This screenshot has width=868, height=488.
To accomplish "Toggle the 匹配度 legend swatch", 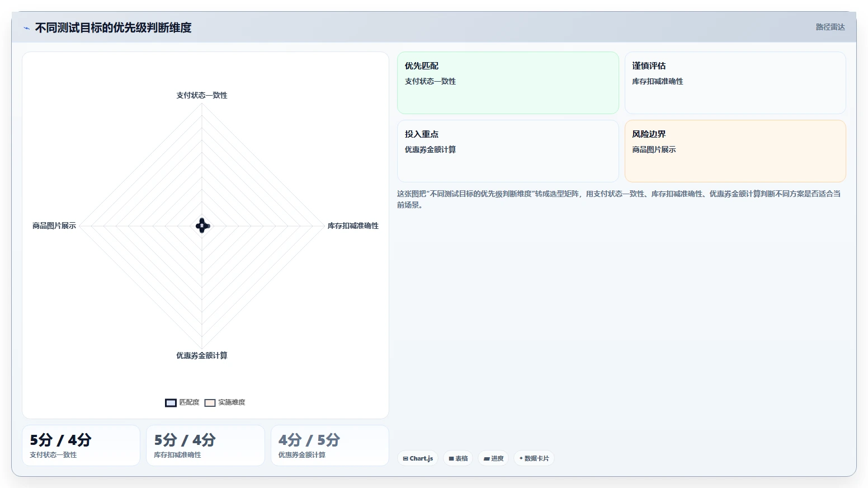I will [171, 403].
